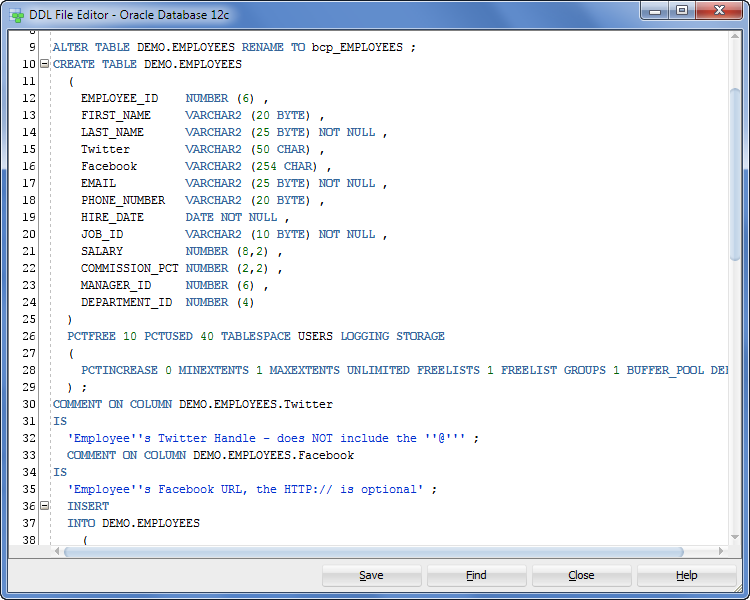Image resolution: width=750 pixels, height=600 pixels.
Task: Click the DATE NOT NULL type on line 19
Action: coord(232,217)
